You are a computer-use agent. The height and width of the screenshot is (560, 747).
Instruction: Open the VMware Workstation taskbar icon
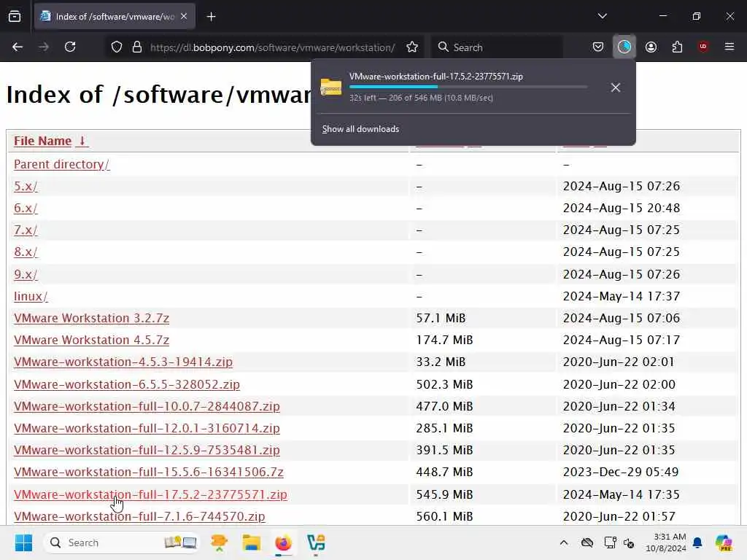pos(316,542)
